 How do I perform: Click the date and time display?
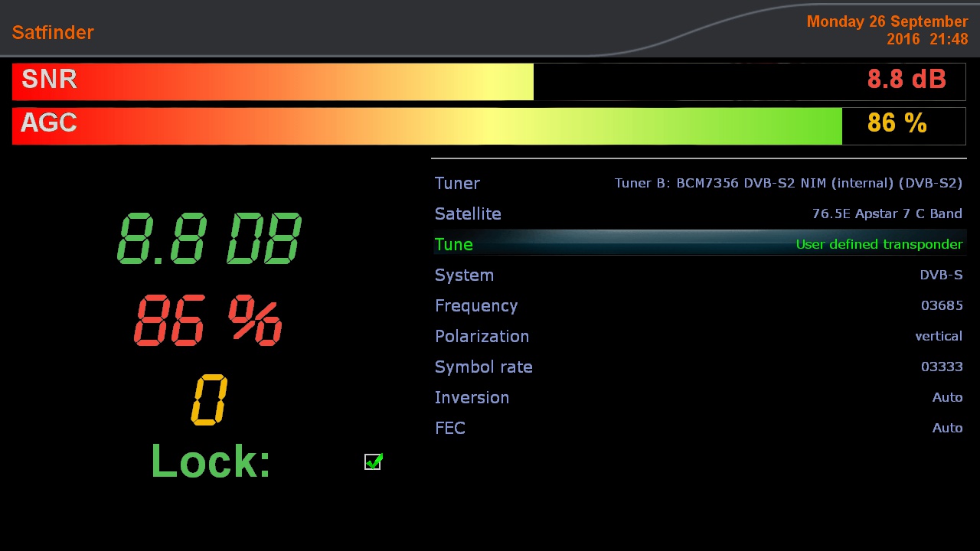tap(887, 30)
